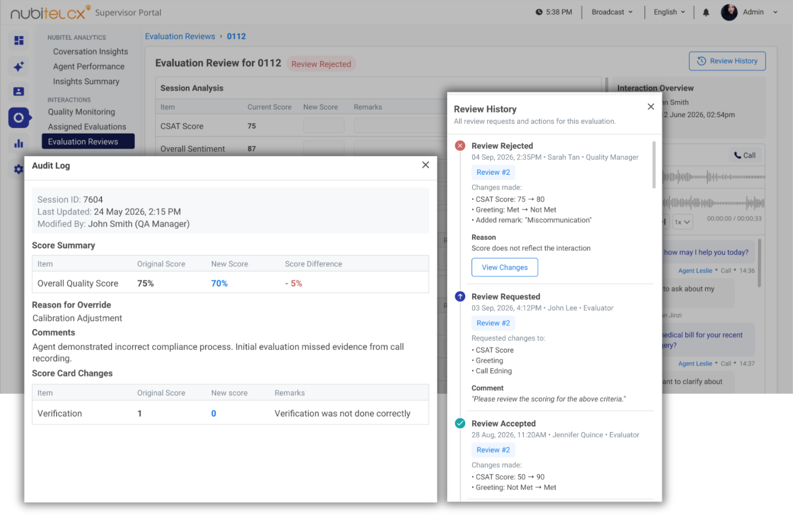Click the Review Rejected status badge

pos(321,64)
